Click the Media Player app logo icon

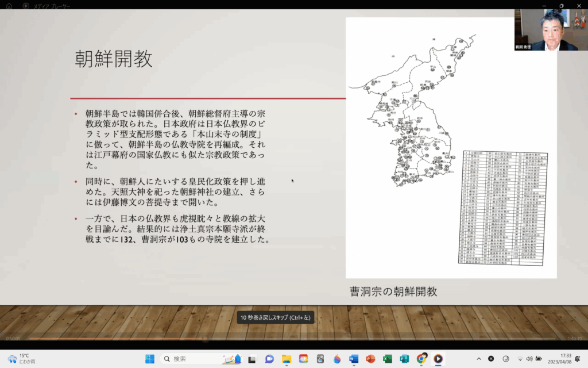click(x=26, y=5)
